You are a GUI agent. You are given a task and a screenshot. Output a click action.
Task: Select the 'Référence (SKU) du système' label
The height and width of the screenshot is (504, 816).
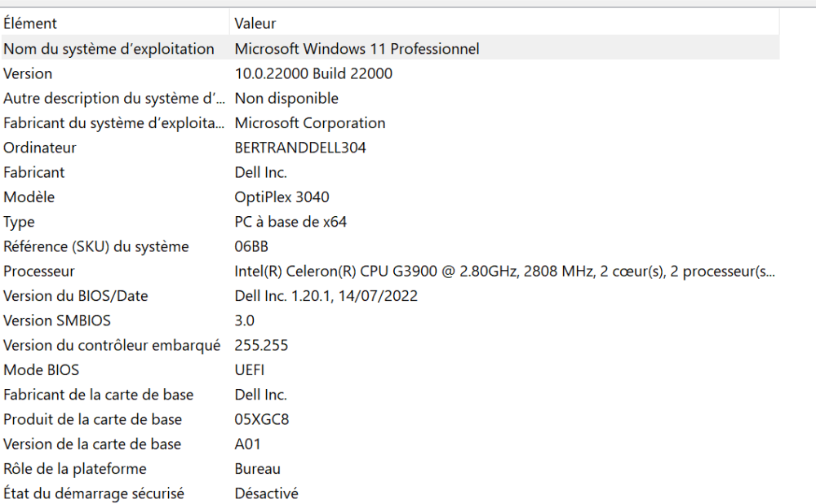[x=95, y=246]
